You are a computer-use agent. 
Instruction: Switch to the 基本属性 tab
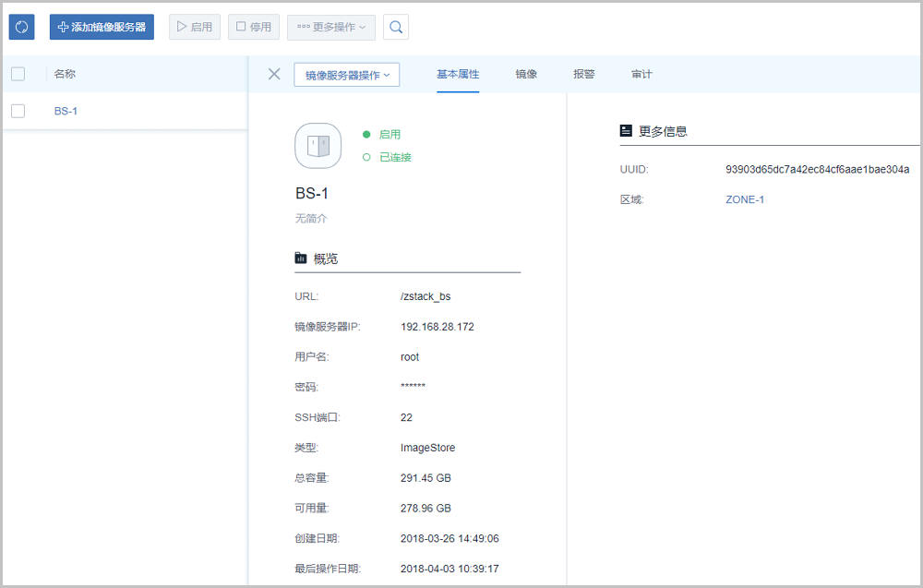coord(458,74)
